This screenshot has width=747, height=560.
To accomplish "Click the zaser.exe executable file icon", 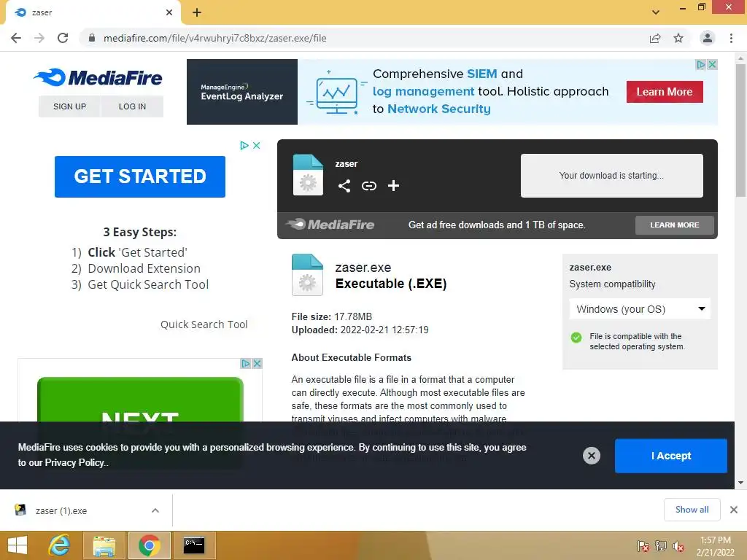I will coord(307,275).
